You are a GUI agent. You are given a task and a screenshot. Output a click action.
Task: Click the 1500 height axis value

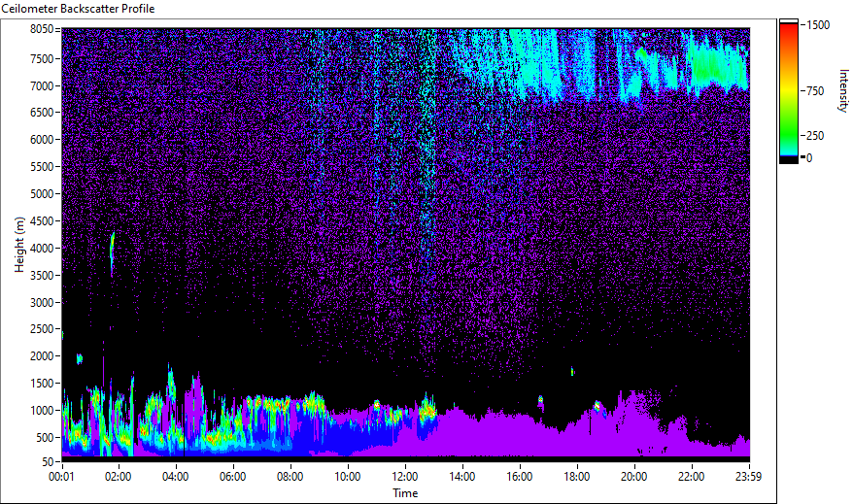coord(42,384)
